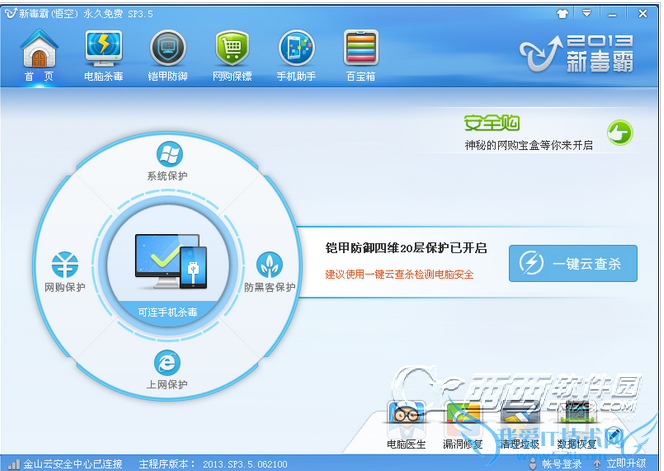Click 神秘的网购宝盒等你来开启 text

pos(529,145)
